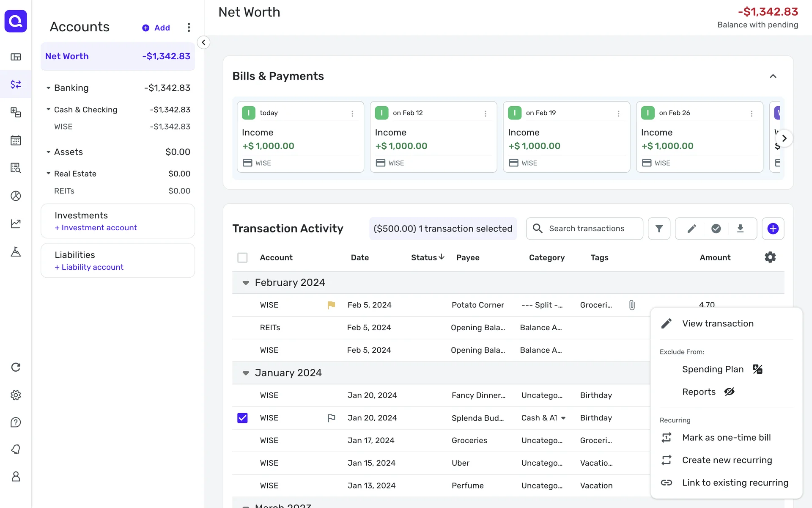This screenshot has height=508, width=812.
Task: Click the + Investment account link
Action: tap(96, 228)
